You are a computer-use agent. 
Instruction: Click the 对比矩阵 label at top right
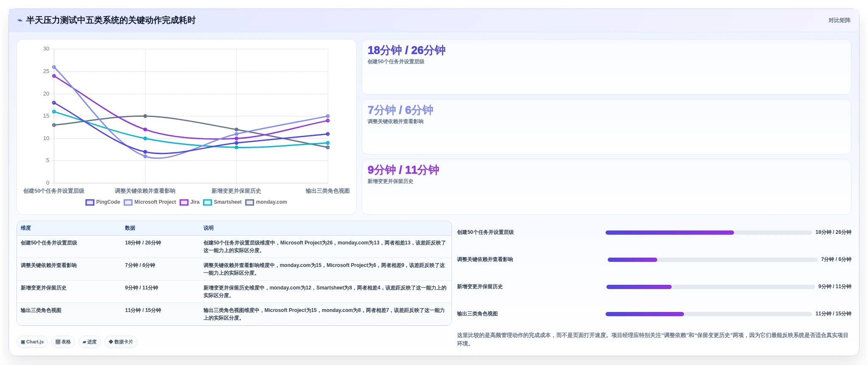(x=839, y=20)
